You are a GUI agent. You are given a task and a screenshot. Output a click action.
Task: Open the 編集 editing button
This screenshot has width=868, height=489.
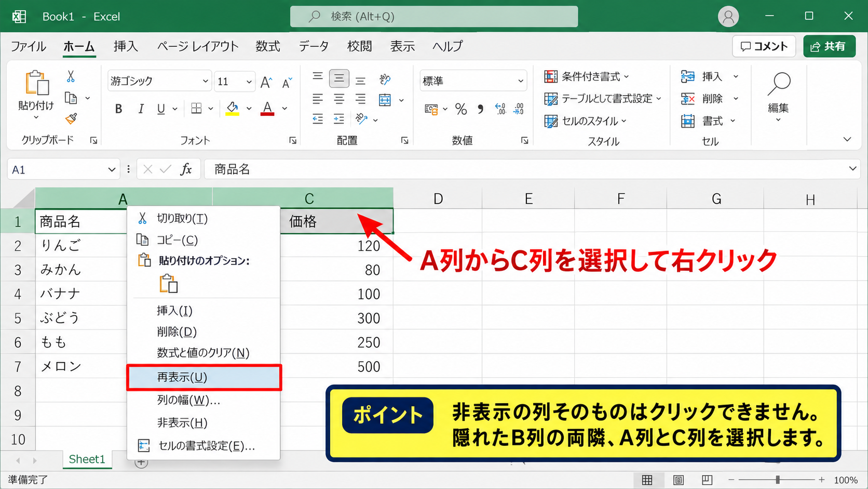[778, 97]
